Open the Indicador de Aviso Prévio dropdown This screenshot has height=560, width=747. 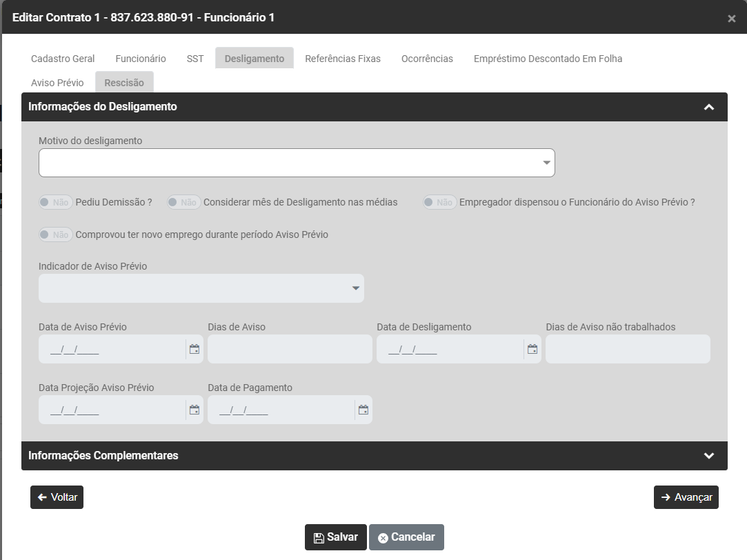[x=201, y=288]
